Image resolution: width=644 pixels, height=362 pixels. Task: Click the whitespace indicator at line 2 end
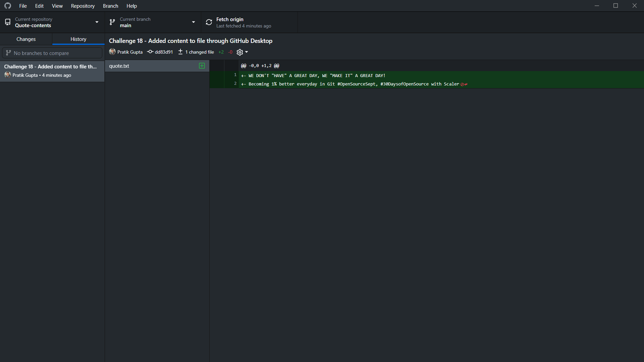pos(463,84)
